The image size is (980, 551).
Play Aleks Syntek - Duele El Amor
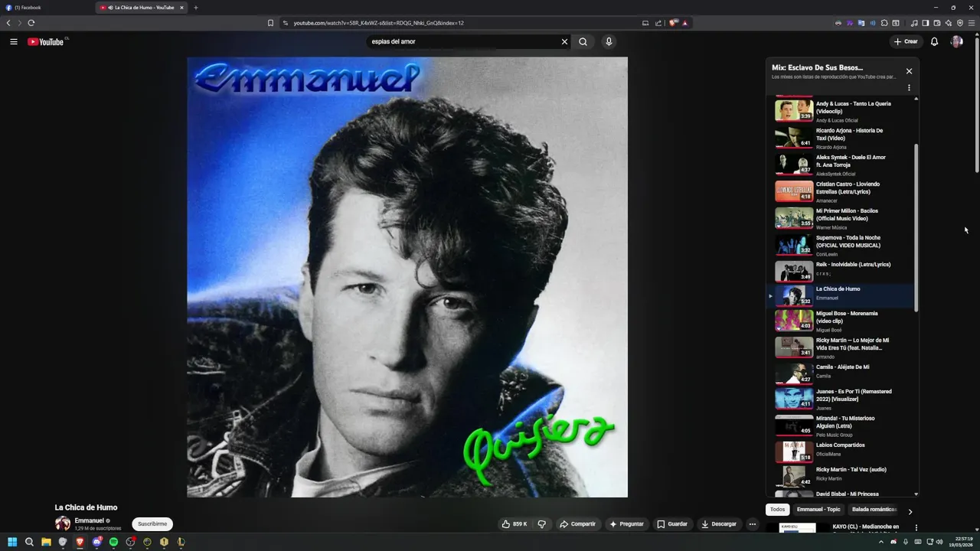[x=840, y=165]
